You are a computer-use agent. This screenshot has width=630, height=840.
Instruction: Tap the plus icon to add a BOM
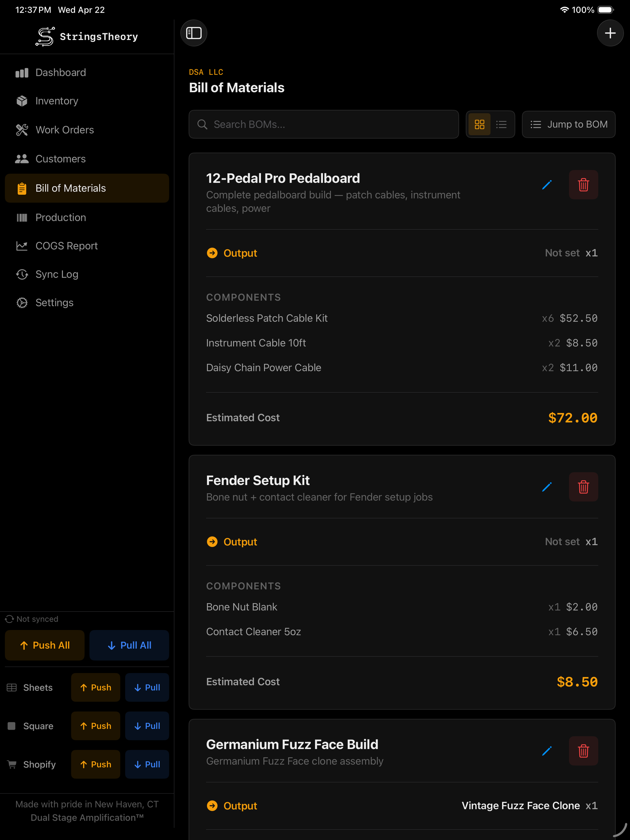(609, 33)
